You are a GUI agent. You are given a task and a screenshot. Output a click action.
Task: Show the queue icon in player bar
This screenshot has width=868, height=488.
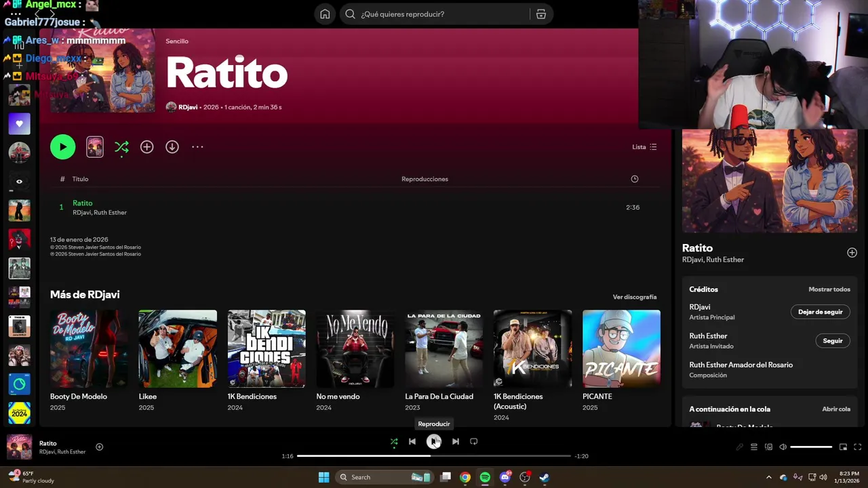point(753,447)
